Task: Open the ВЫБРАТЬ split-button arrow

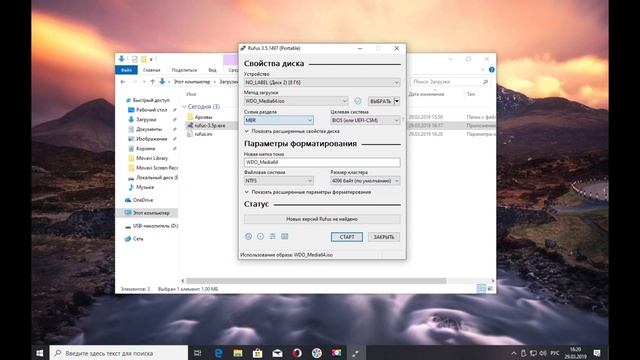Action: (397, 101)
